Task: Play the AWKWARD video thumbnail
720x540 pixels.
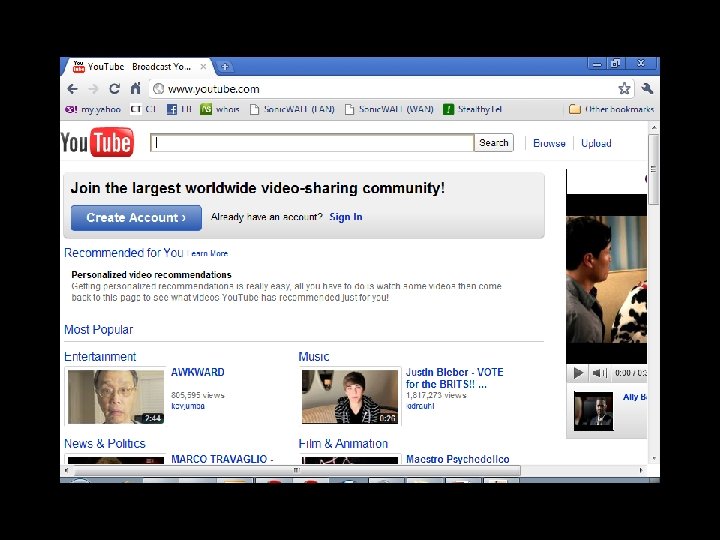Action: tap(116, 397)
